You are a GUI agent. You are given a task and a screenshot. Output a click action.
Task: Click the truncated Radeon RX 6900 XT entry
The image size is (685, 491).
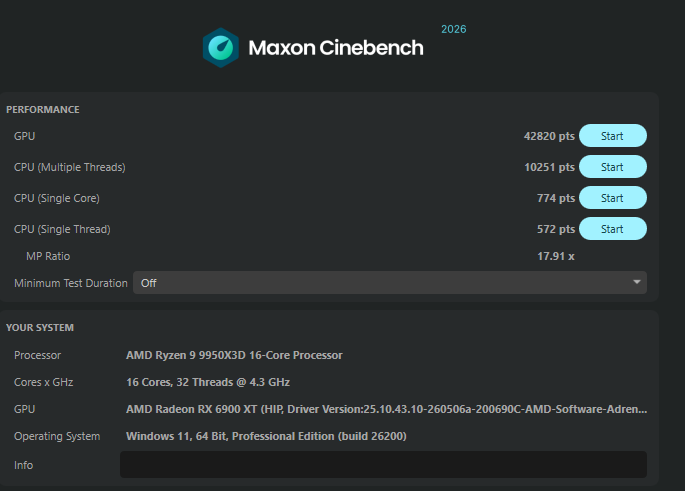(x=387, y=409)
